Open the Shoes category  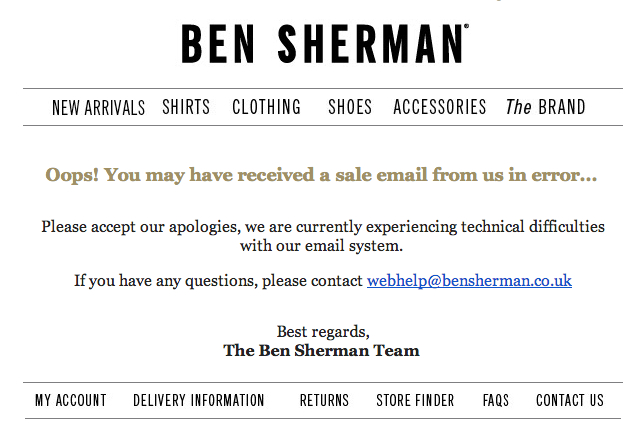pyautogui.click(x=350, y=107)
